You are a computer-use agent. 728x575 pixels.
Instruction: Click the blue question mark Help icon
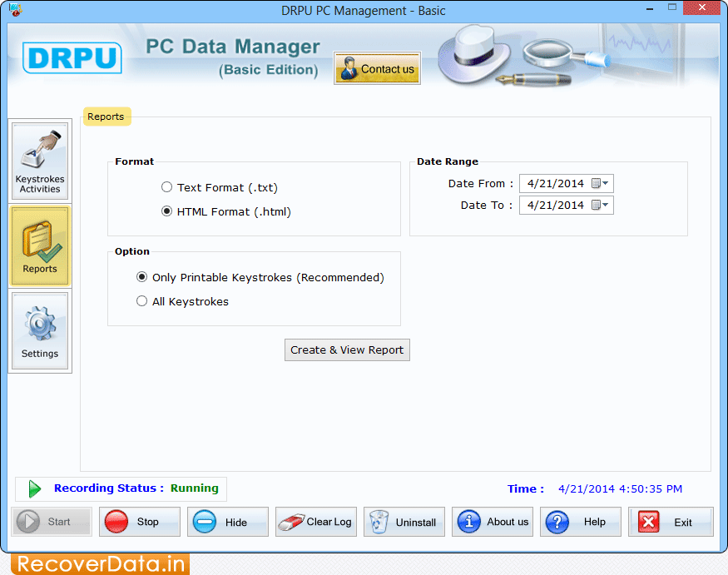click(557, 522)
